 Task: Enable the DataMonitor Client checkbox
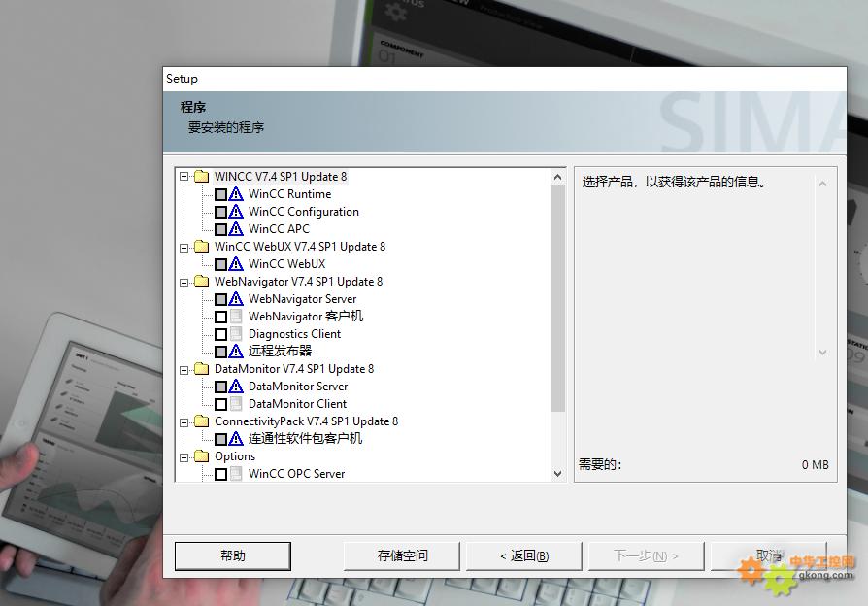click(220, 404)
